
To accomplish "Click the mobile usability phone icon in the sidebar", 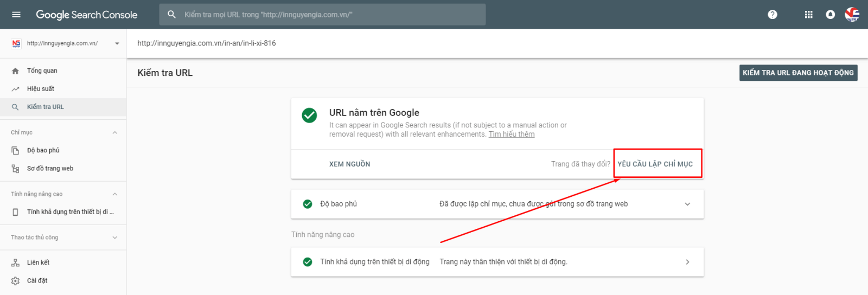I will coord(15,212).
